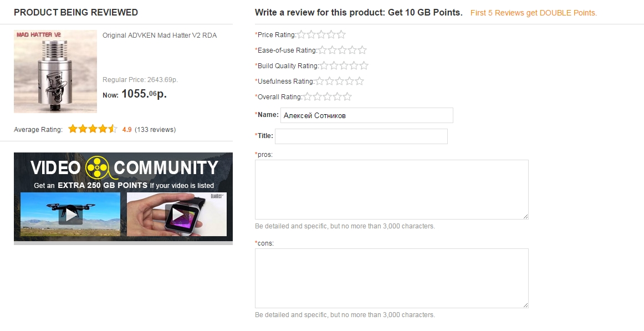Set Ease-of-use Rating to three stars
The image size is (644, 331).
(x=343, y=50)
